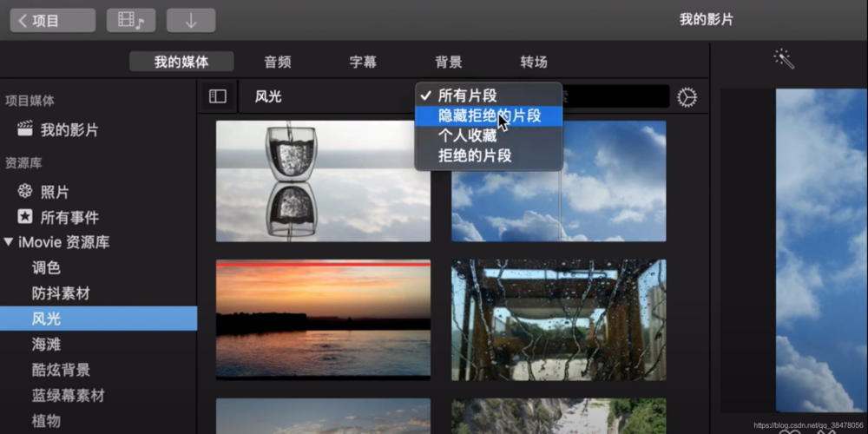Viewport: 868px width, 434px height.
Task: Select 个人收藏 filter option
Action: tap(489, 135)
